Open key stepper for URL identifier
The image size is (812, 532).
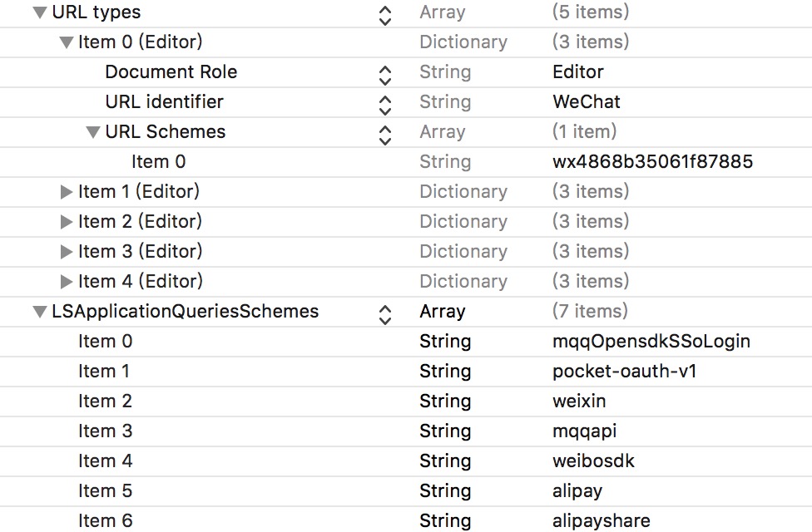(x=384, y=106)
